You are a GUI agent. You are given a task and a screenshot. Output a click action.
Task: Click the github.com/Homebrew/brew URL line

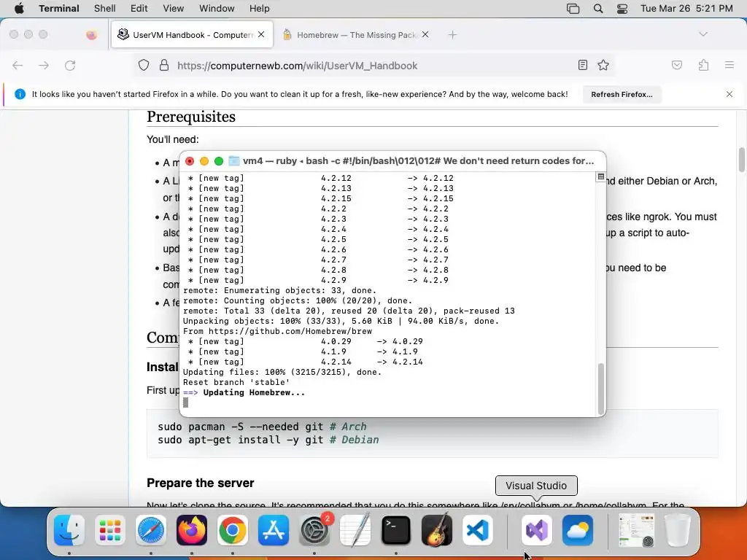pos(277,332)
